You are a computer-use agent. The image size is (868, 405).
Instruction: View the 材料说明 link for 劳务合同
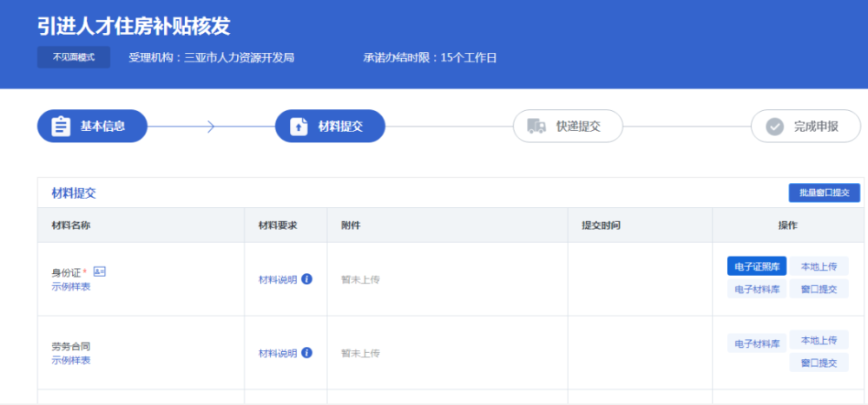pyautogui.click(x=278, y=353)
